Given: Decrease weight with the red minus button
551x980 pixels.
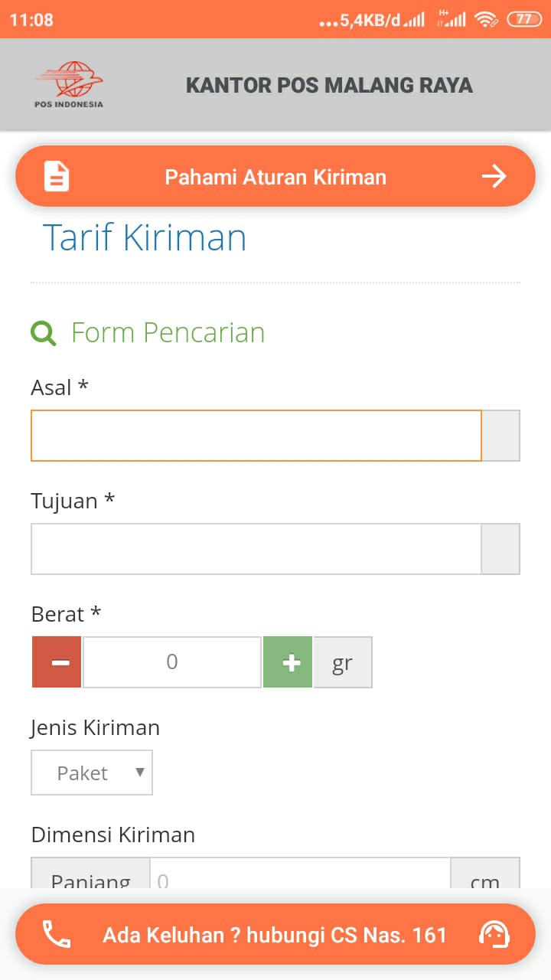Looking at the screenshot, I should point(57,661).
